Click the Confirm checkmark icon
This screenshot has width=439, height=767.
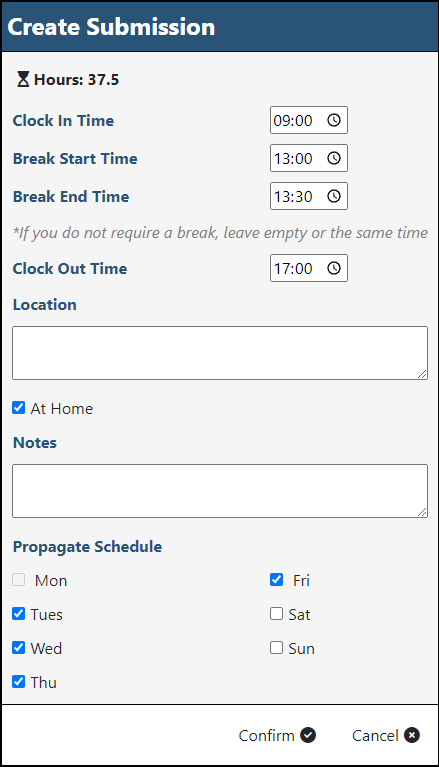(x=308, y=735)
